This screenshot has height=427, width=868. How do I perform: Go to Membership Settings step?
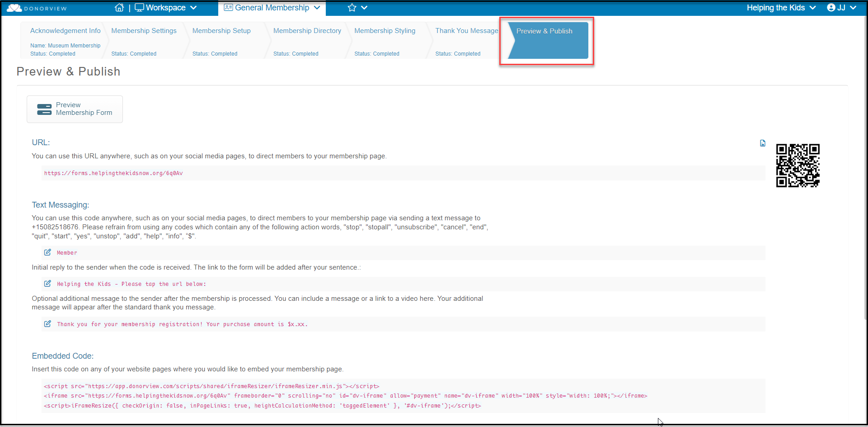coord(144,40)
